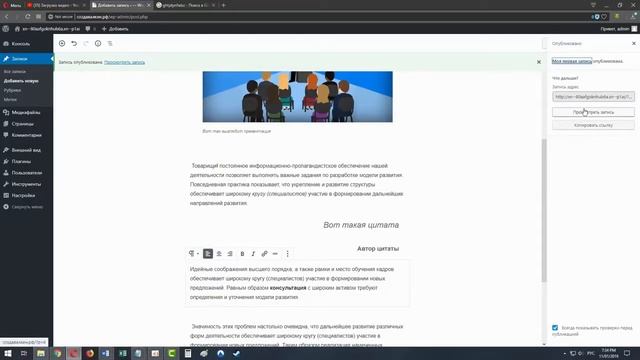This screenshot has width=640, height=360.
Task: Open block more options menu
Action: point(287,253)
